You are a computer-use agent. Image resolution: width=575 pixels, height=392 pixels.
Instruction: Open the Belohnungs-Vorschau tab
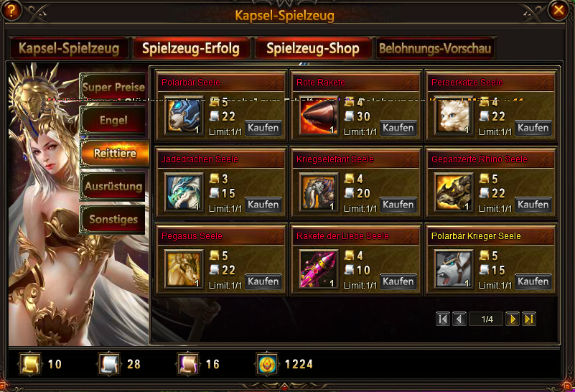pos(435,48)
